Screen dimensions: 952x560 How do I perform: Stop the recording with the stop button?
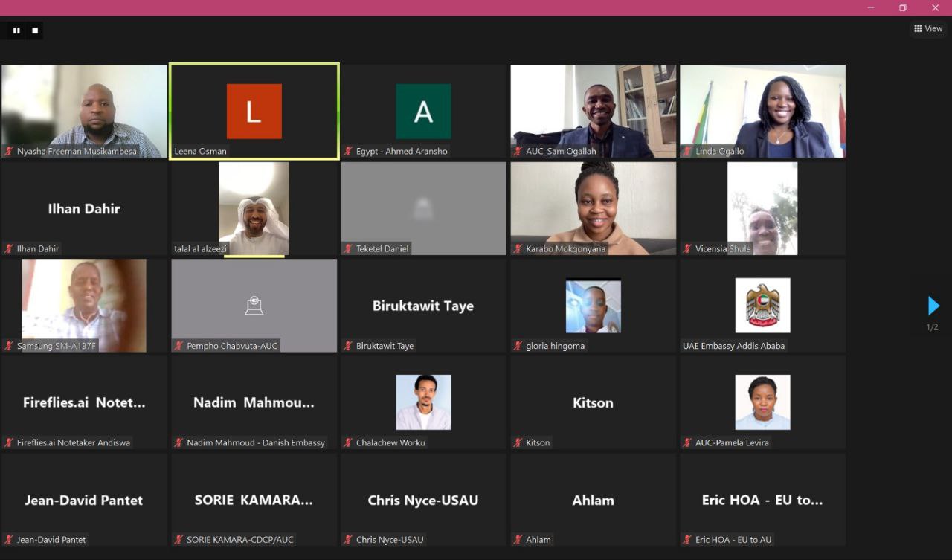point(35,30)
